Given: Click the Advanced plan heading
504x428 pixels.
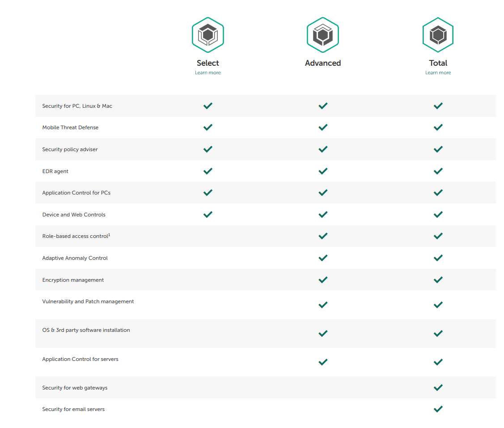Looking at the screenshot, I should tap(323, 63).
